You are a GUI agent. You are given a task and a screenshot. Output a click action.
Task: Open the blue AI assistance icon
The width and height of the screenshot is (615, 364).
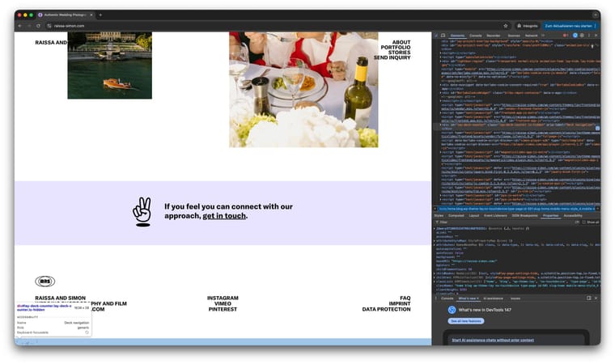575,36
